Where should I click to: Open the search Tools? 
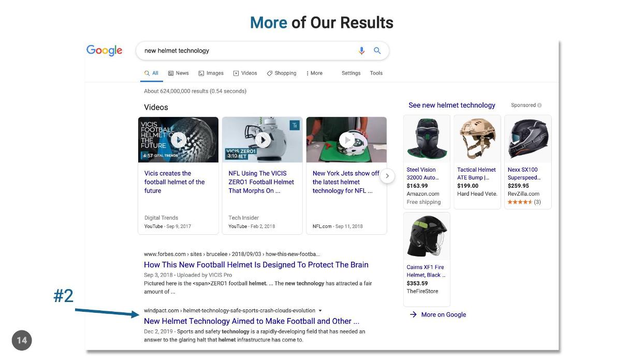click(376, 73)
